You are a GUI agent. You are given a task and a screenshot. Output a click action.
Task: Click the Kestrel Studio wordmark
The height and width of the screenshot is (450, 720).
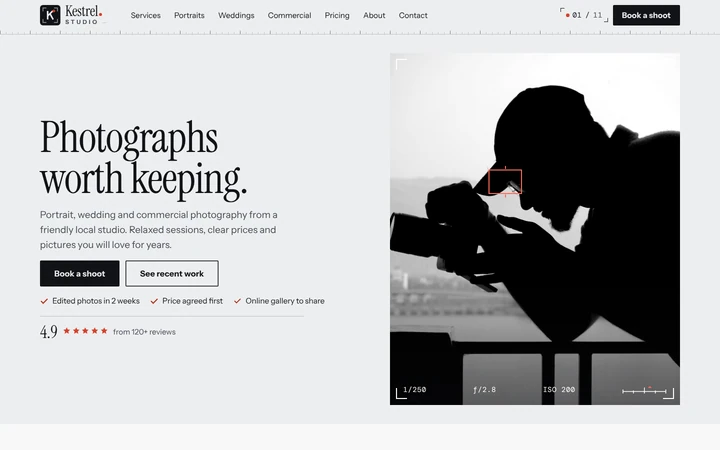(83, 15)
